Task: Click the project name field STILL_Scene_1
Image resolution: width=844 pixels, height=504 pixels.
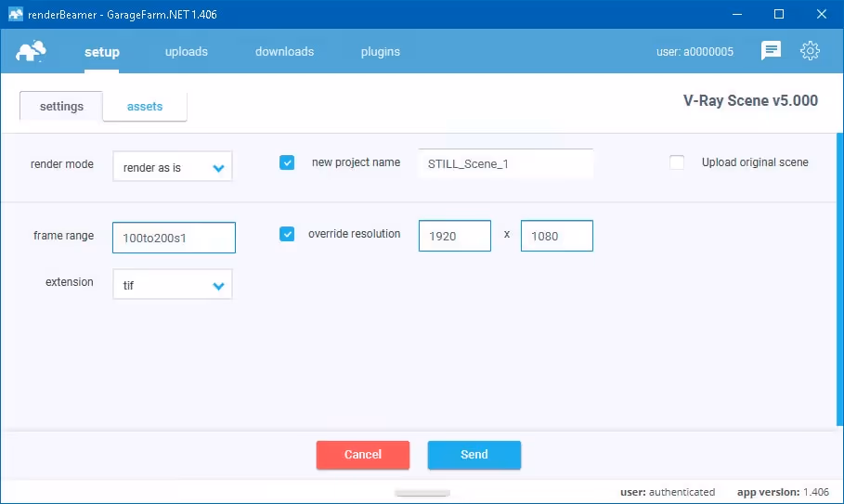Action: [505, 163]
